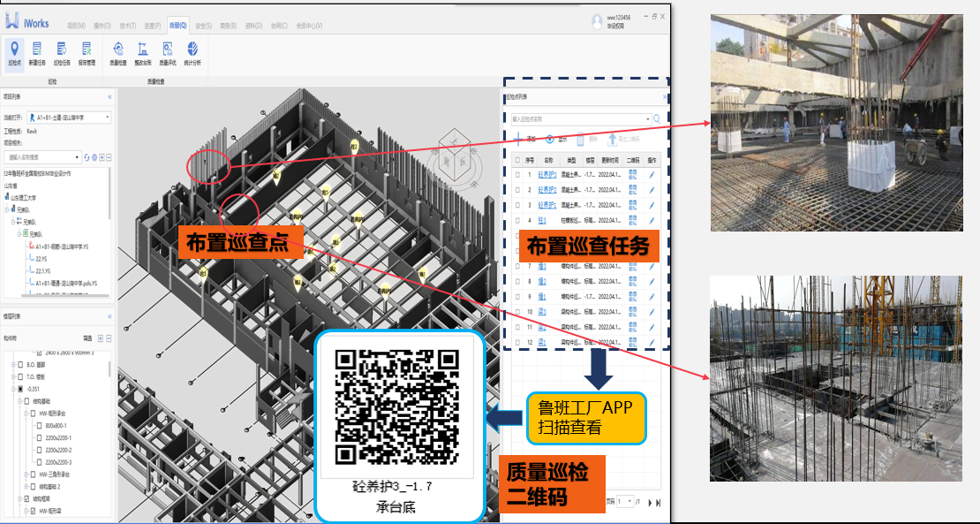Open QR code for row 砼养护3
The width and height of the screenshot is (980, 524).
(x=632, y=175)
